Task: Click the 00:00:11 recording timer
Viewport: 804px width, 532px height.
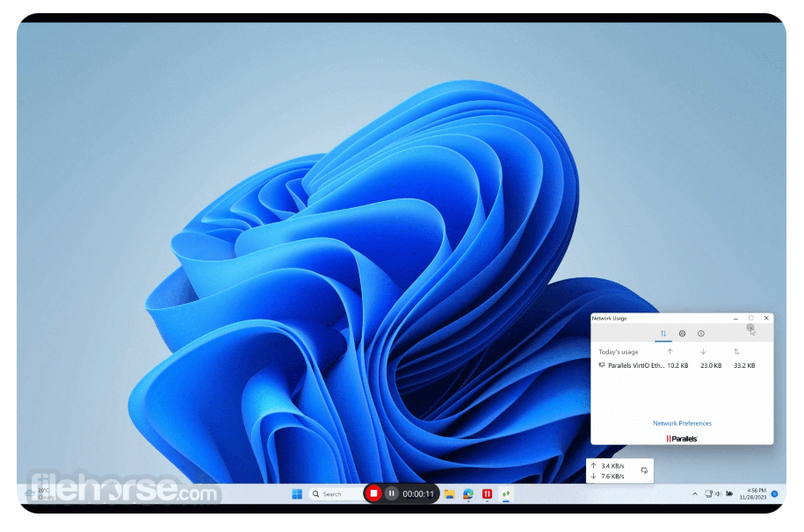Action: click(418, 494)
